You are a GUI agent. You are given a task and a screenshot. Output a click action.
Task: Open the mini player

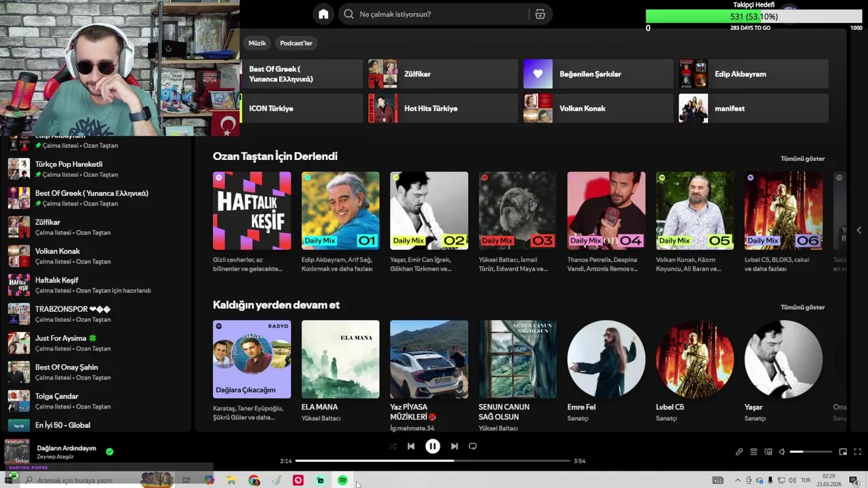click(843, 451)
